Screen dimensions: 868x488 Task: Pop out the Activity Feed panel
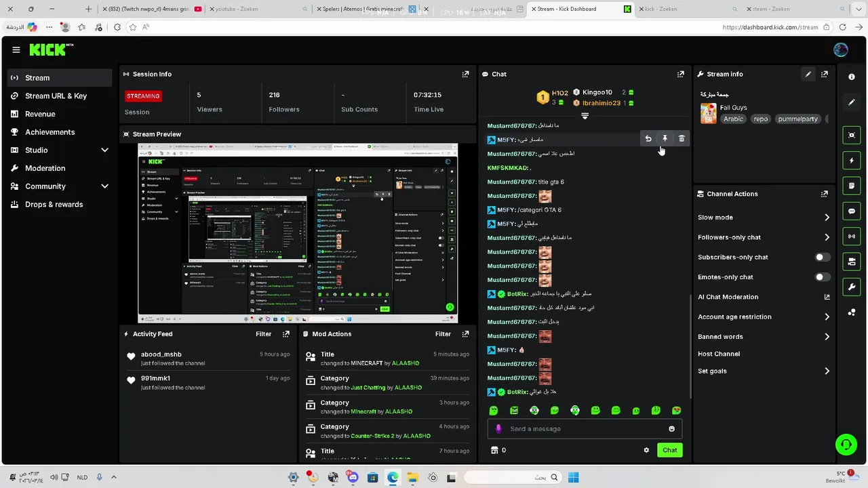coord(286,334)
